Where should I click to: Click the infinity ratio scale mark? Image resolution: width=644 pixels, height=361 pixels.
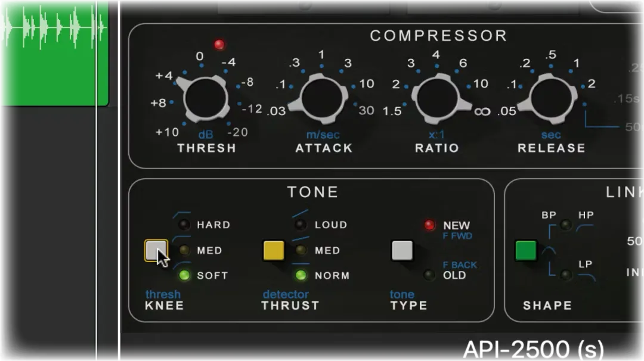482,111
